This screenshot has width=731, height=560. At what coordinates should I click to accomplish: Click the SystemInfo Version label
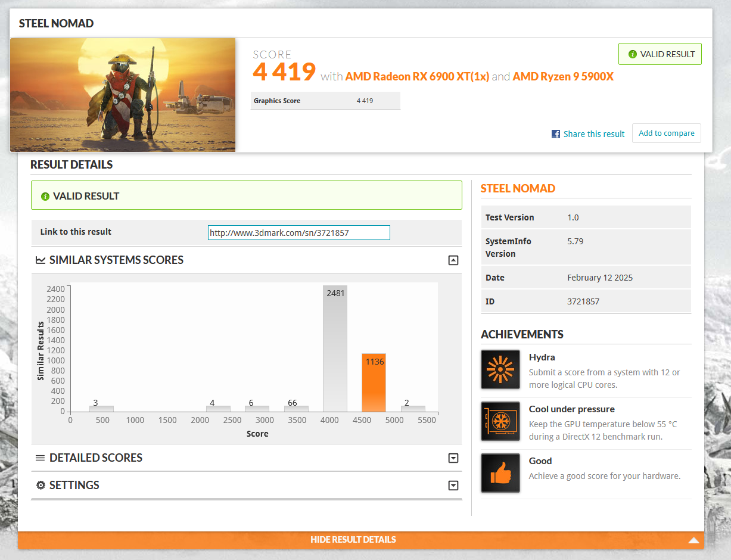pyautogui.click(x=508, y=247)
